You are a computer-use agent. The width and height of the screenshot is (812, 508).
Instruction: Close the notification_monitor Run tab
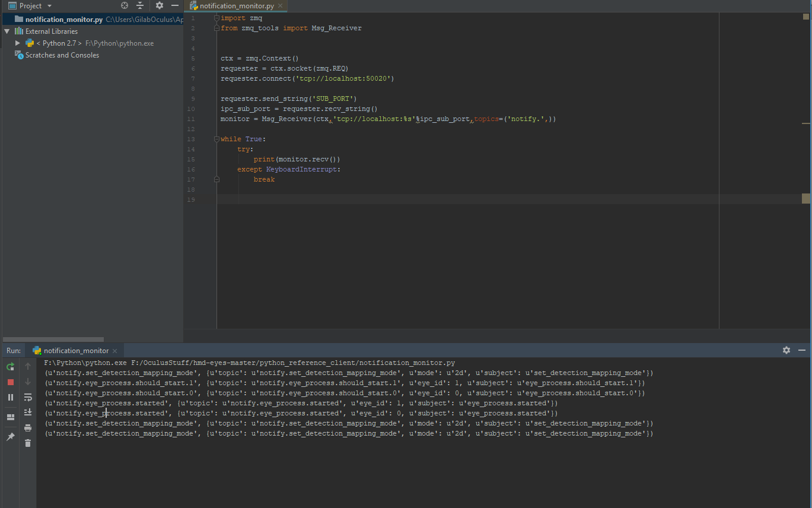click(x=115, y=351)
